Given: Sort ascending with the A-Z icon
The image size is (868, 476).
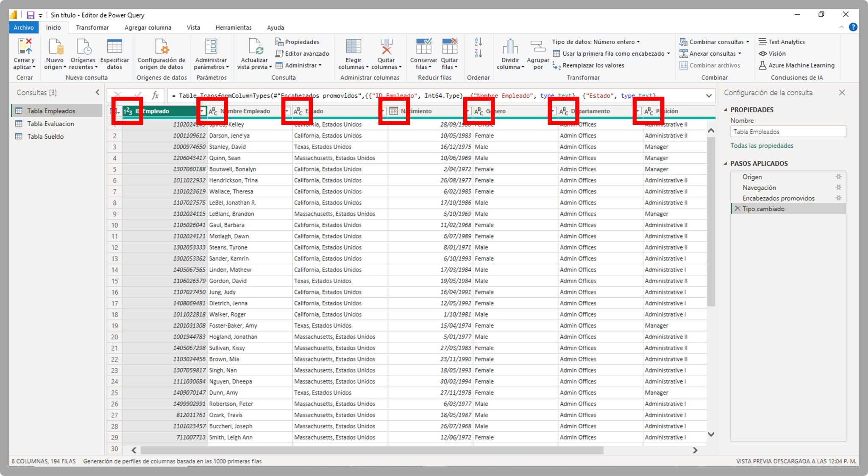Looking at the screenshot, I should [478, 42].
